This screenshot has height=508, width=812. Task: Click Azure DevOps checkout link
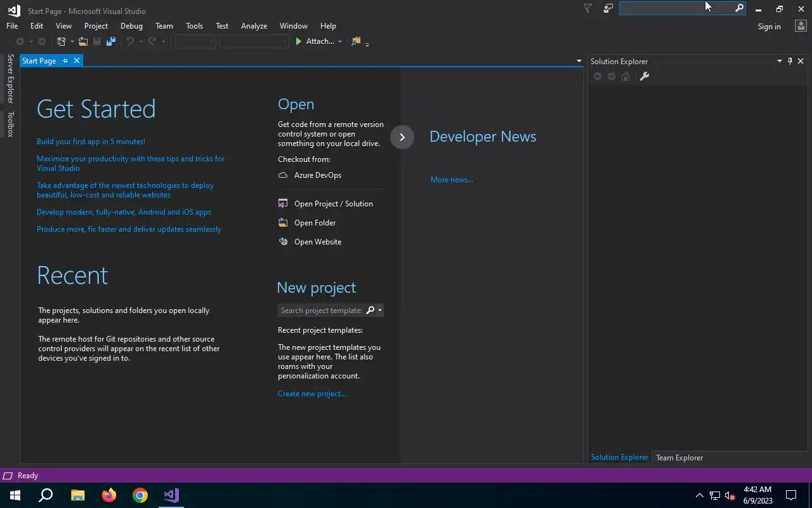click(x=318, y=175)
